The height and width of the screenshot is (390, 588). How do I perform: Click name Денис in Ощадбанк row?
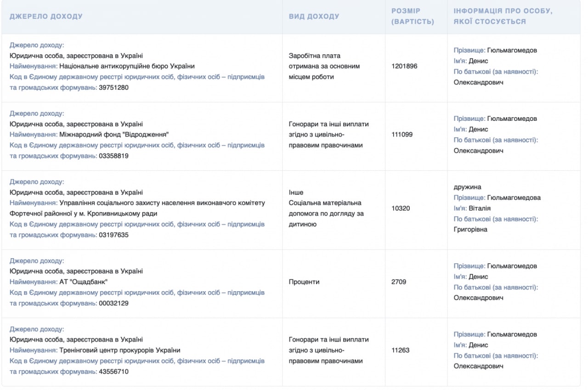pyautogui.click(x=478, y=277)
